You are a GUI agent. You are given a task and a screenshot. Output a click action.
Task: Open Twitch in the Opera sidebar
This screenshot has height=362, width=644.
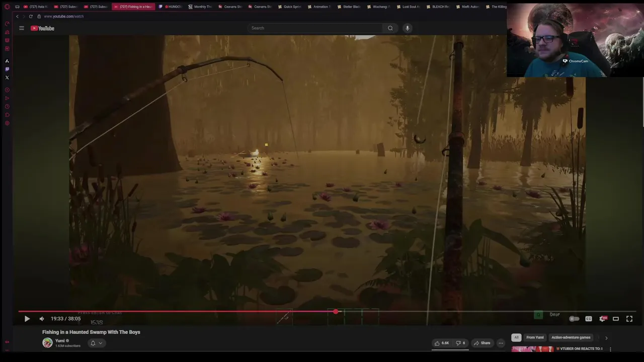[7, 69]
